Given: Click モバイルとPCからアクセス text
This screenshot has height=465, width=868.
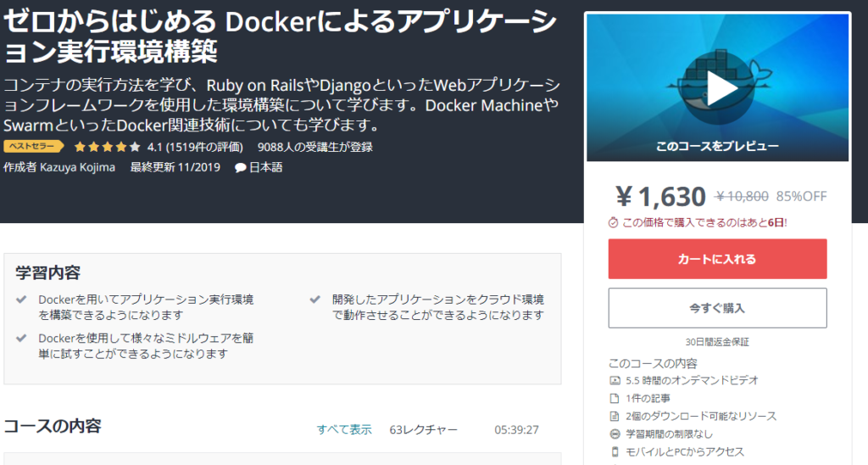Looking at the screenshot, I should (685, 451).
